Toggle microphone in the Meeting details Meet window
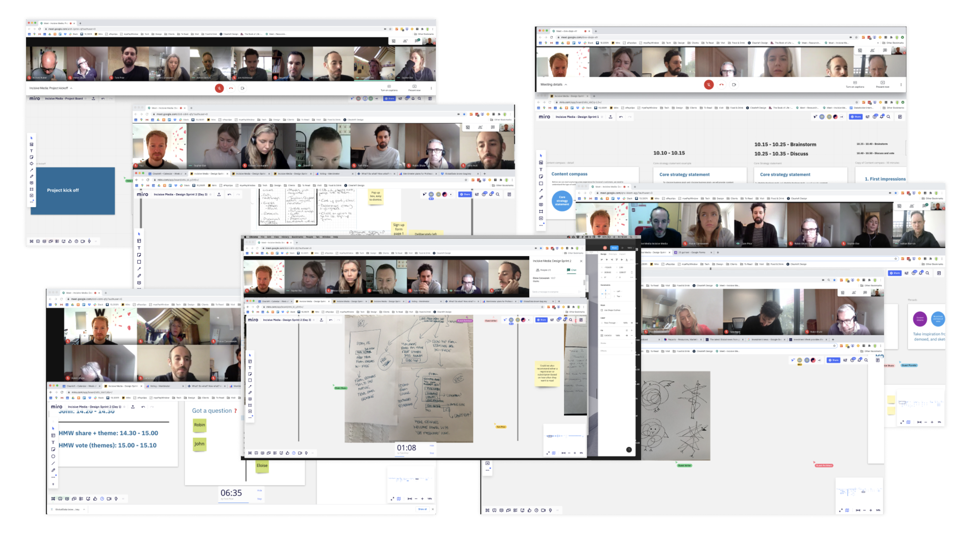980x551 pixels. pyautogui.click(x=709, y=84)
